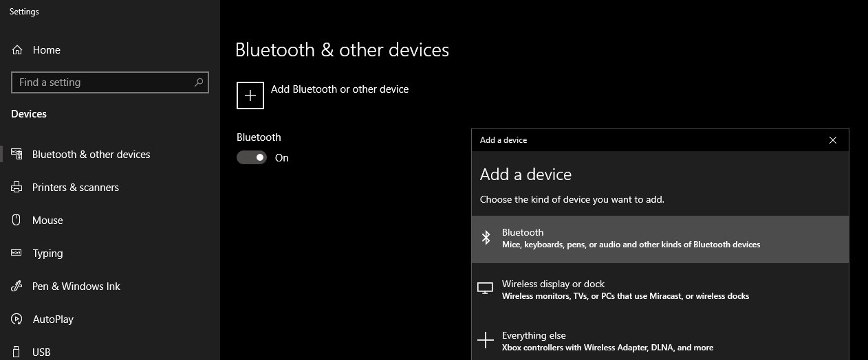Image resolution: width=868 pixels, height=360 pixels.
Task: Click the Everything else plus icon
Action: [x=486, y=341]
